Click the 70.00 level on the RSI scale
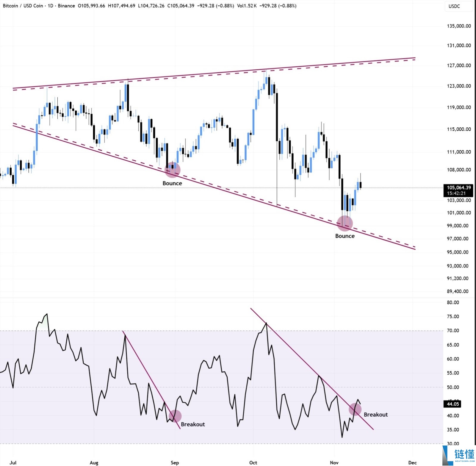This screenshot has height=466, width=476. 453,330
